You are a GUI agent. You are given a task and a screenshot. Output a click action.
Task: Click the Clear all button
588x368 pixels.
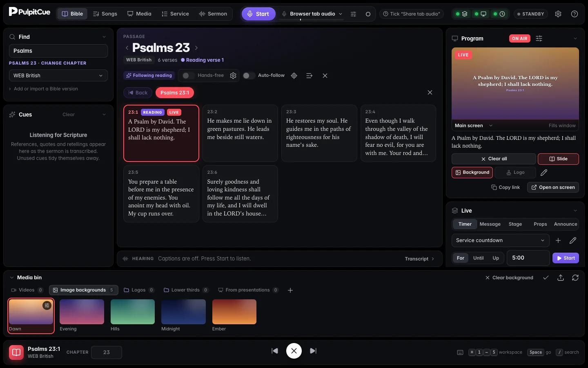[x=494, y=159]
